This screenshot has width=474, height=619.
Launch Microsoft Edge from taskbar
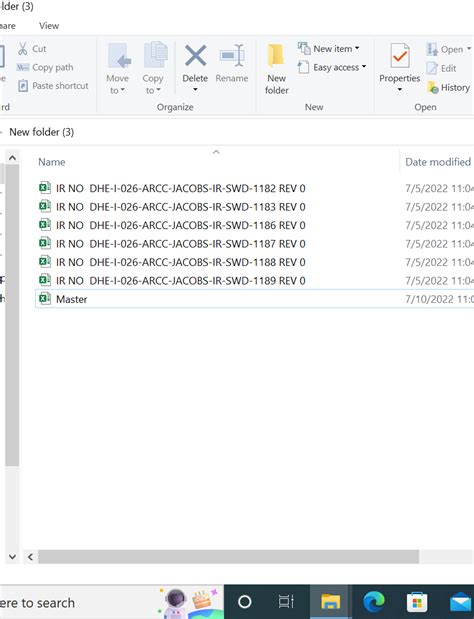click(374, 602)
